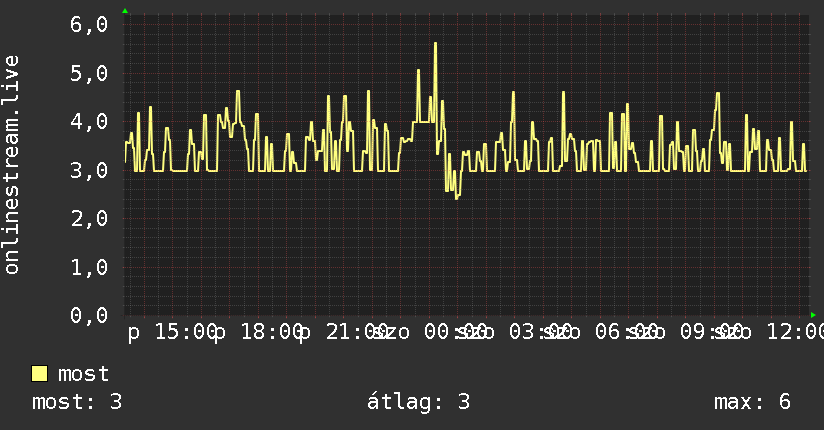Click the green arrow at the top of the y-axis
Viewport: 824px width, 430px height.
tap(125, 11)
